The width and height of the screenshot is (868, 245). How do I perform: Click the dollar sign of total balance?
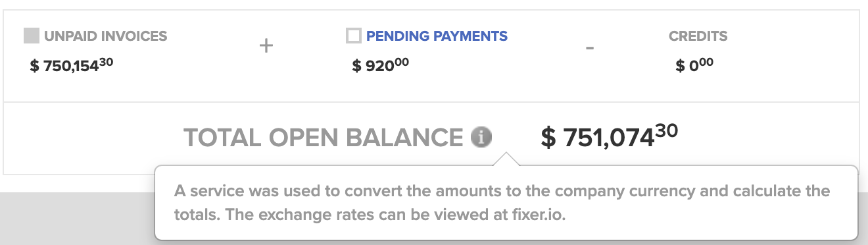549,137
